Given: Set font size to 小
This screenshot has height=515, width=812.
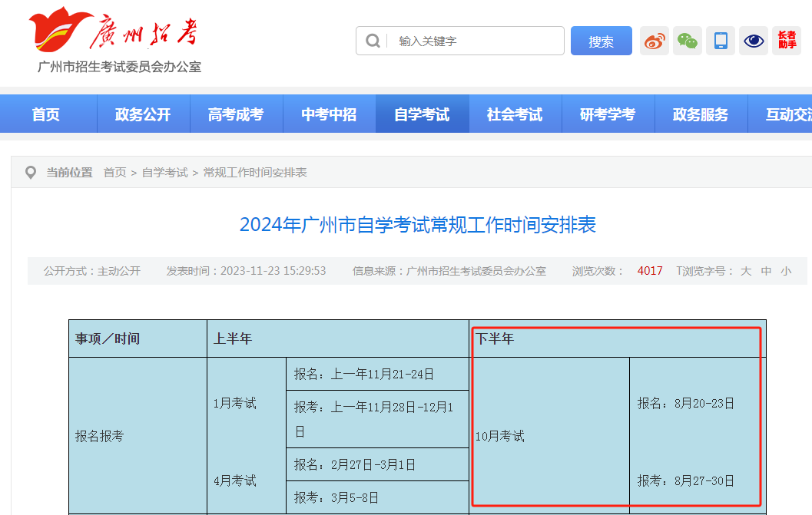Looking at the screenshot, I should [786, 271].
